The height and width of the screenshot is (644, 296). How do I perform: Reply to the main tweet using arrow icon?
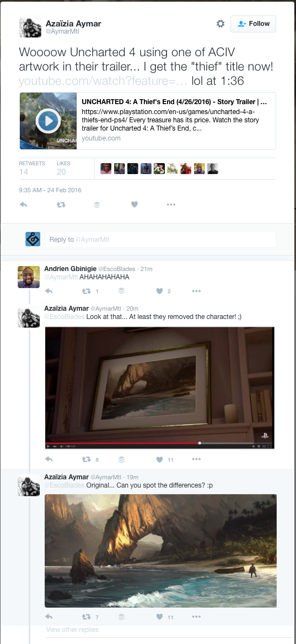coord(24,204)
